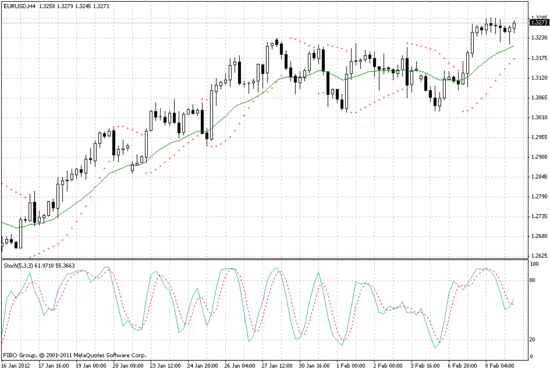The width and height of the screenshot is (550, 370).
Task: Click the divider between price and stochastic panes
Action: pyautogui.click(x=264, y=259)
